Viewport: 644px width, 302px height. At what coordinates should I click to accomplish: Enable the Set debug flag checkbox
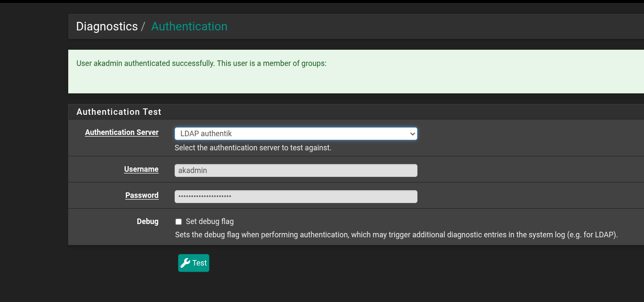(x=178, y=221)
